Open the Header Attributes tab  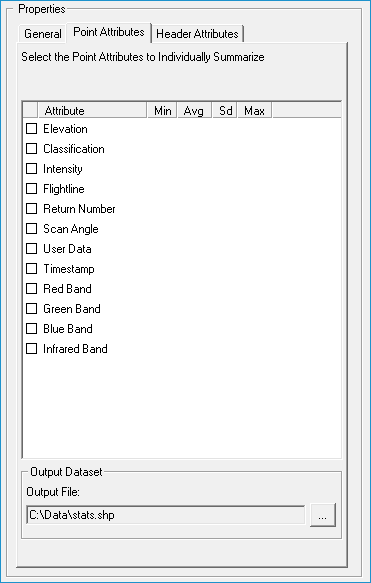pos(197,34)
